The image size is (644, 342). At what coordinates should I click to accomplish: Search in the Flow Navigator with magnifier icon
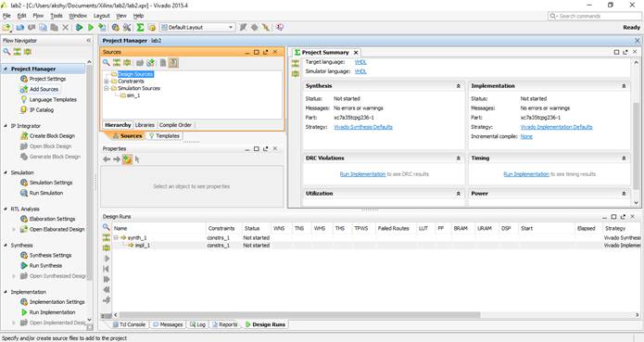pos(6,52)
